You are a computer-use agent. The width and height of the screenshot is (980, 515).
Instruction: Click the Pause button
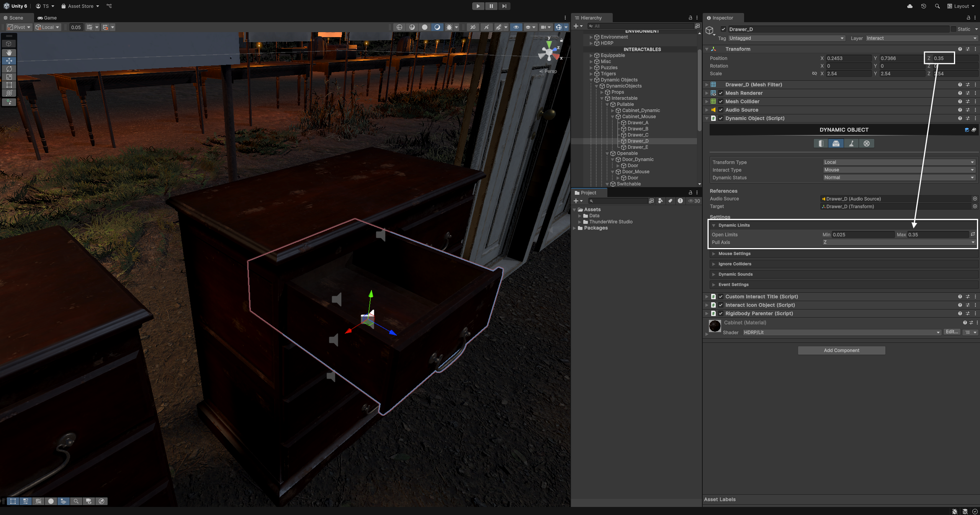coord(491,6)
